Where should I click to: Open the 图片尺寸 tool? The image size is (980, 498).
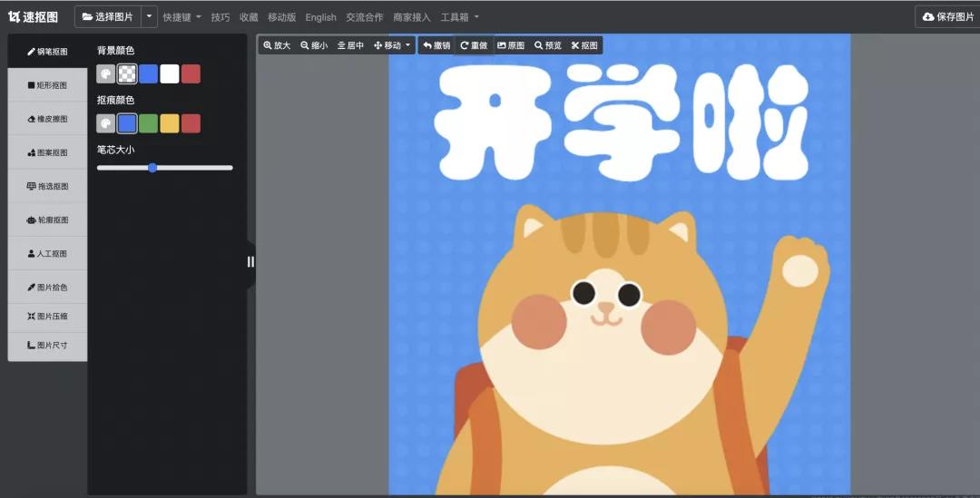47,345
